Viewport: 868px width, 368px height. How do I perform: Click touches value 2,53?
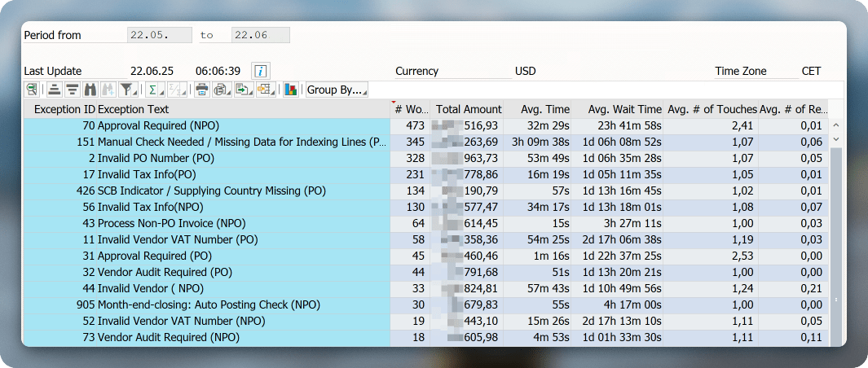coord(712,256)
